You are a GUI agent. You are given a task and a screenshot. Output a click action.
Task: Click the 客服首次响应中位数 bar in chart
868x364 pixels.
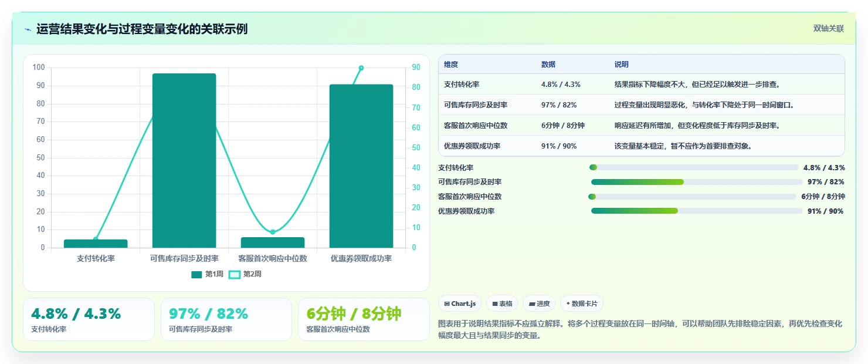[273, 242]
